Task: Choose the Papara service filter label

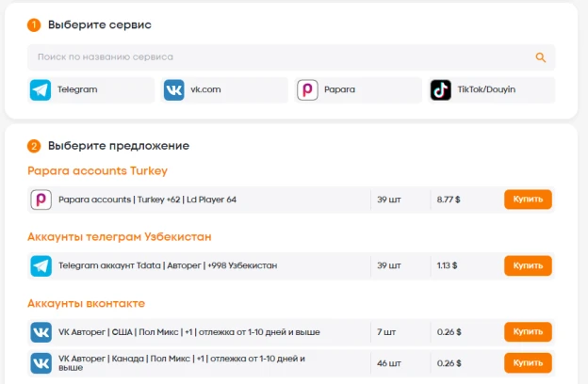Action: click(339, 89)
